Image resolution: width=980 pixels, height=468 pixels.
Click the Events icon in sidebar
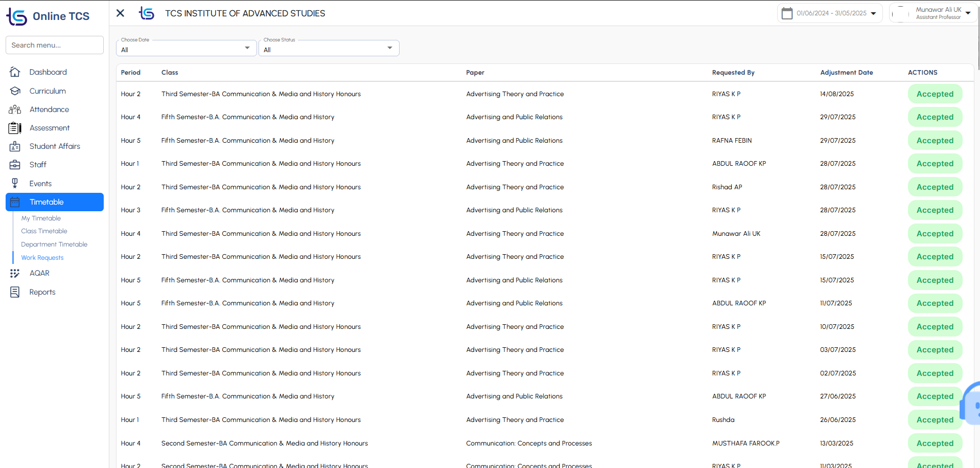click(x=15, y=183)
